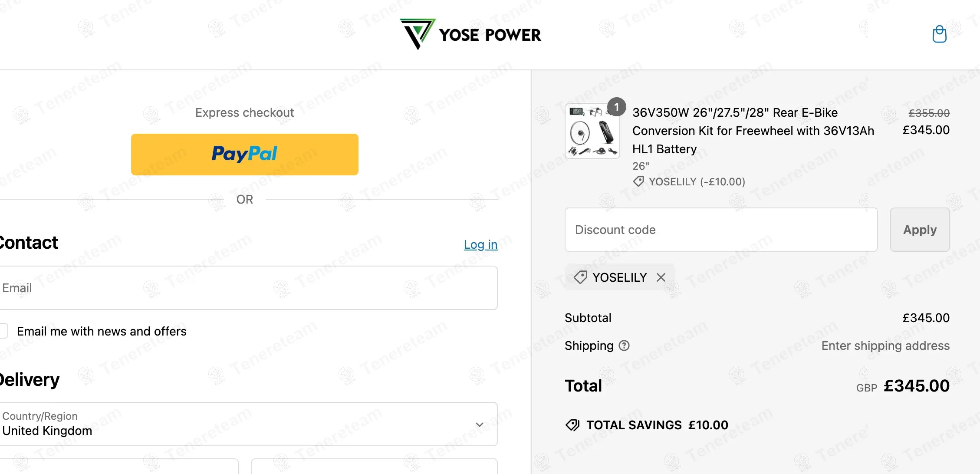This screenshot has height=474, width=980.
Task: Tick the Email me with news and offers checkbox
Action: click(x=3, y=331)
